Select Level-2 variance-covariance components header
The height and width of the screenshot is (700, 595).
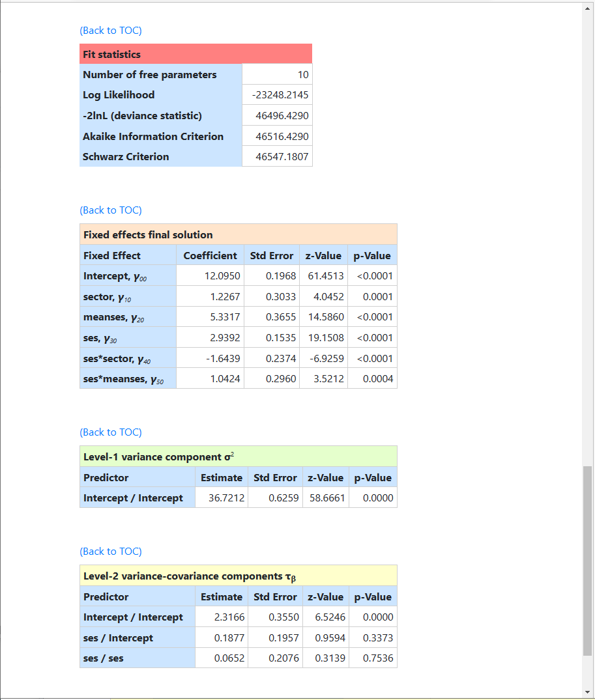tap(238, 576)
